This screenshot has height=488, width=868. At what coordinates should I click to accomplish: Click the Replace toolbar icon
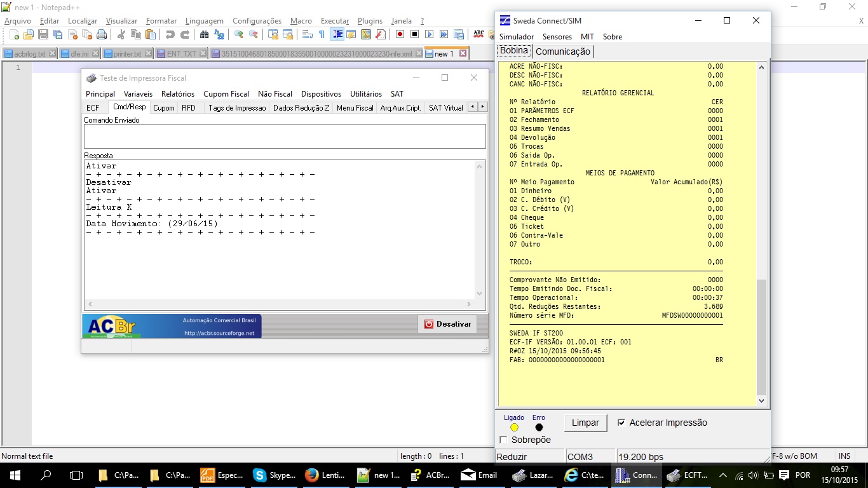point(219,34)
